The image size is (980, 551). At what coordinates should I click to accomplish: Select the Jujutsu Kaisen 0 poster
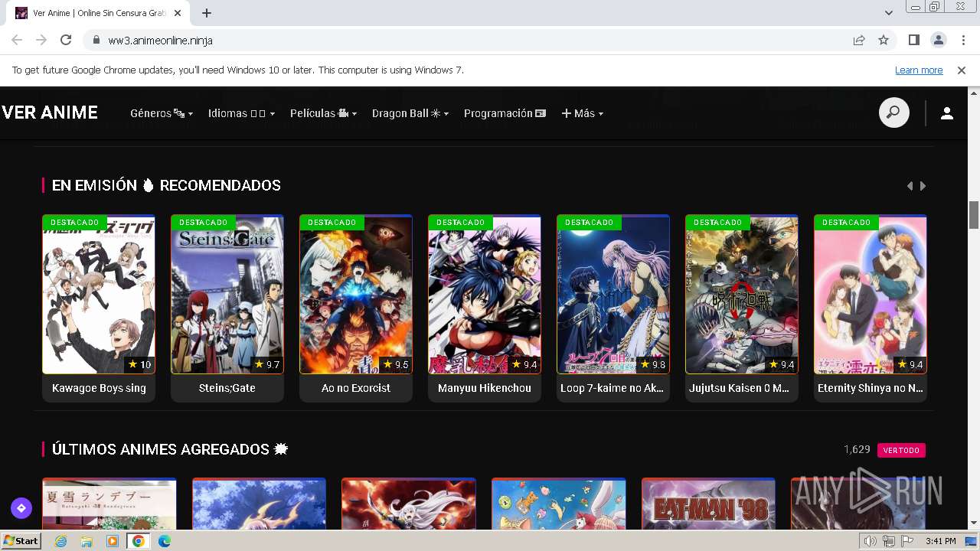[742, 294]
